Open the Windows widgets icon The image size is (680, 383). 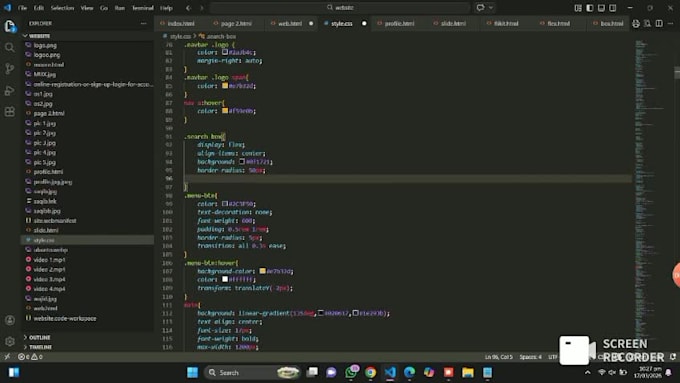pyautogui.click(x=14, y=372)
